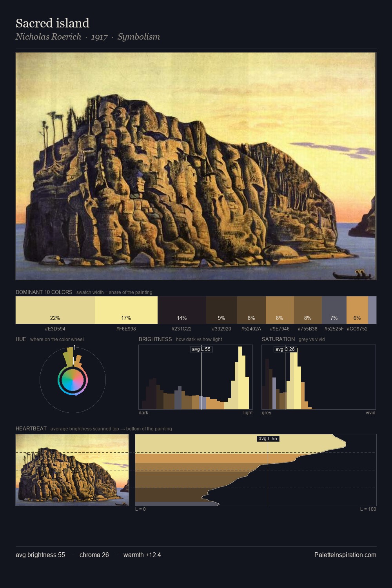The width and height of the screenshot is (392, 588).
Task: Click the "avg L 55" marker in the Brightness histogram
Action: pos(201,349)
